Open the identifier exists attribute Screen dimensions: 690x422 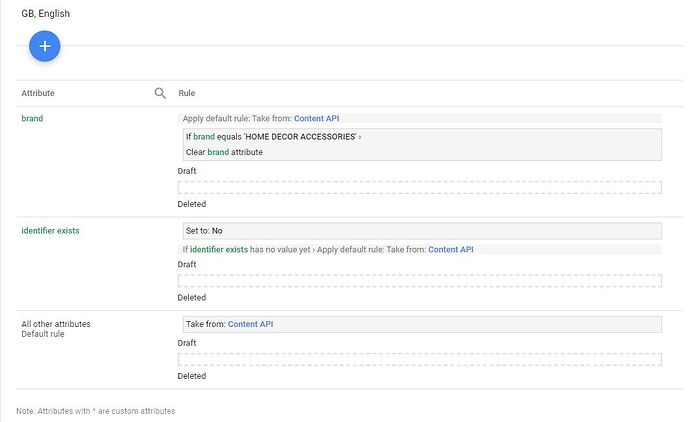pyautogui.click(x=50, y=230)
